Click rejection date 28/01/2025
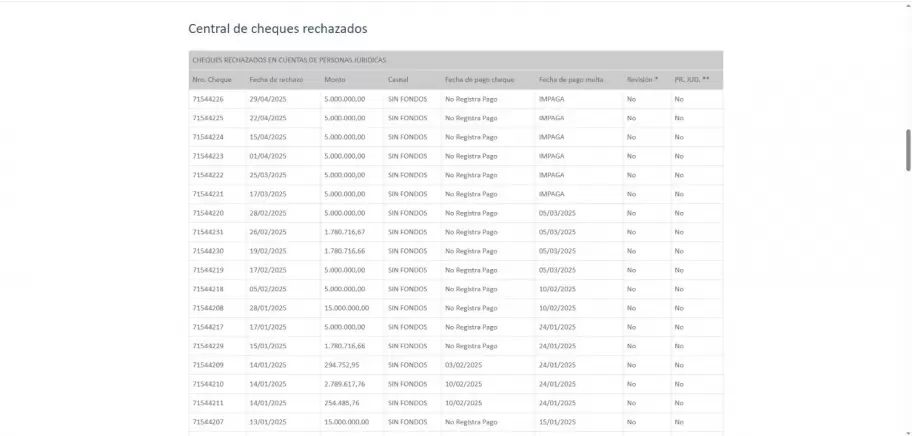The width and height of the screenshot is (912, 436). [268, 308]
